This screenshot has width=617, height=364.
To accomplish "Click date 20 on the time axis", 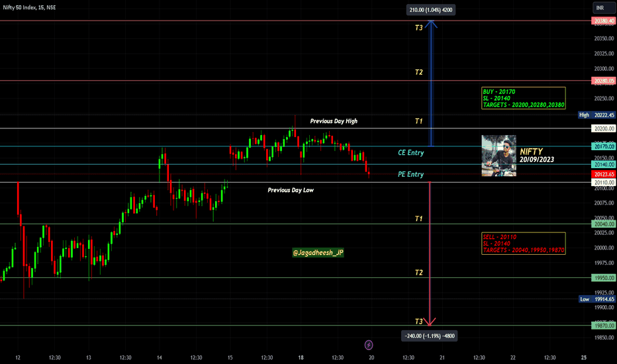I will [x=371, y=357].
